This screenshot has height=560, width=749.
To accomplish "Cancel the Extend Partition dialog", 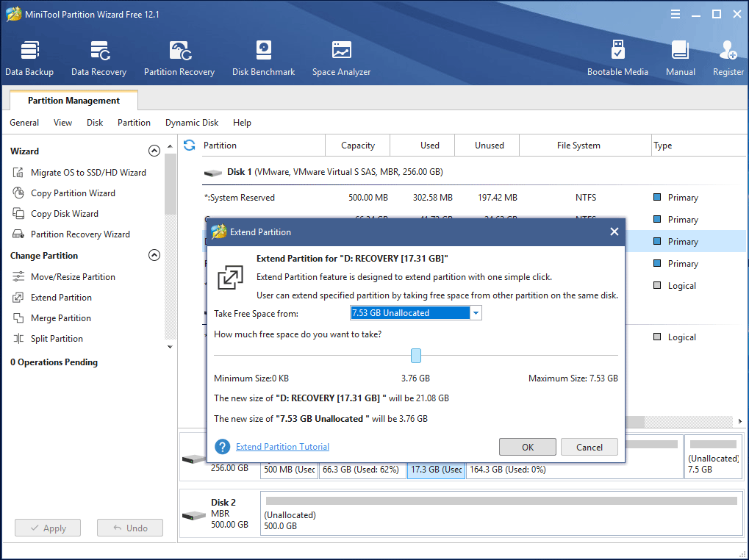I will pos(589,447).
